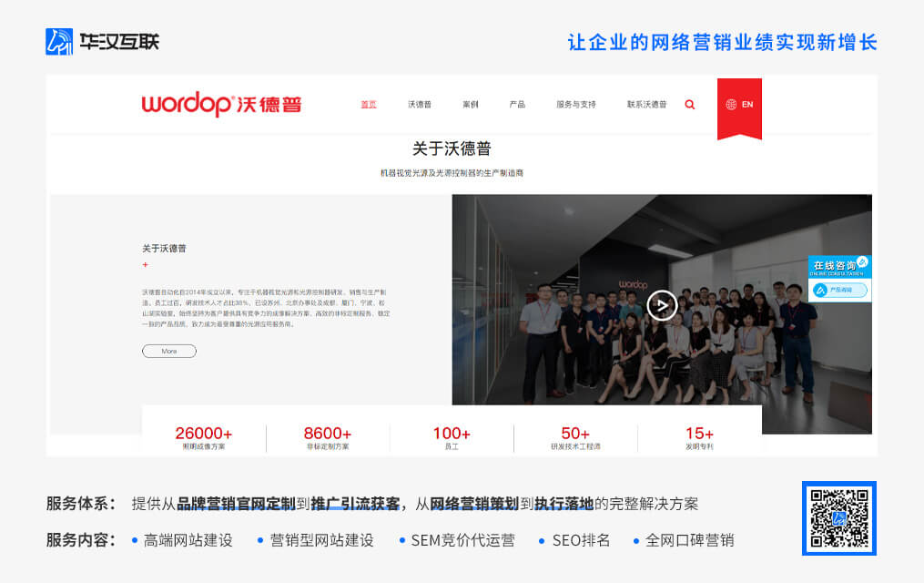Click the 50+ 研发技术工程师 statistic
The height and width of the screenshot is (583, 924).
pos(575,438)
